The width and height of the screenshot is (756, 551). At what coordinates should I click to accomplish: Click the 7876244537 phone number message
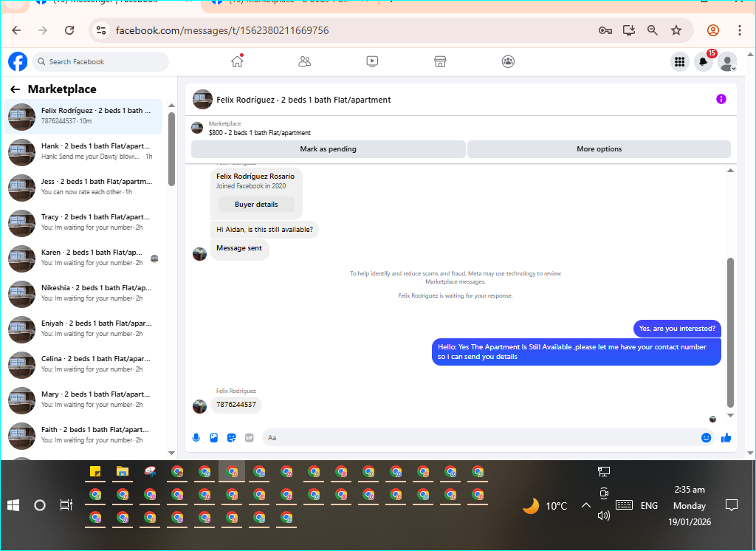click(236, 404)
